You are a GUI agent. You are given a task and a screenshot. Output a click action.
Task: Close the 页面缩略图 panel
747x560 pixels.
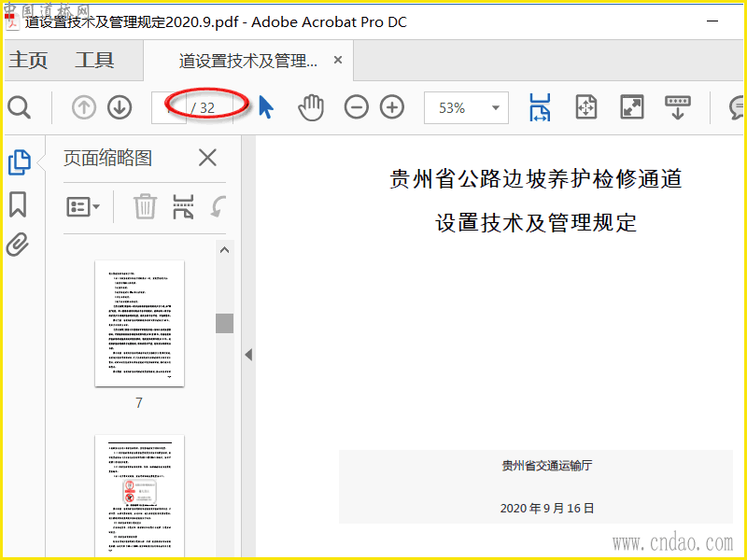click(x=207, y=158)
